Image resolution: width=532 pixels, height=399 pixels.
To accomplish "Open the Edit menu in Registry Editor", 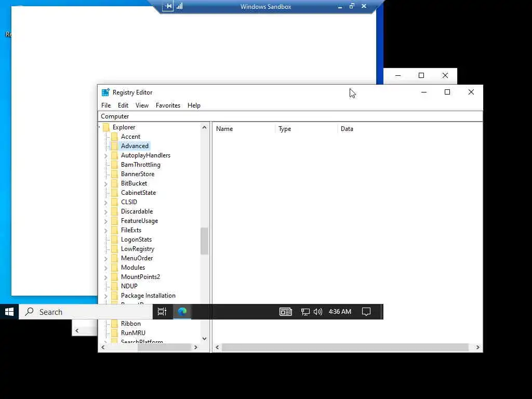I will [123, 105].
